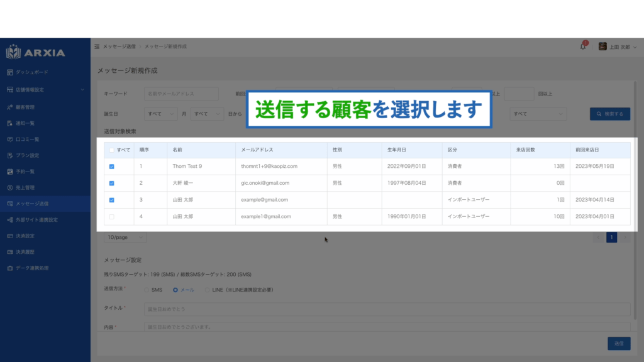Open 通知一覧 in the sidebar
644x362 pixels.
coord(25,123)
